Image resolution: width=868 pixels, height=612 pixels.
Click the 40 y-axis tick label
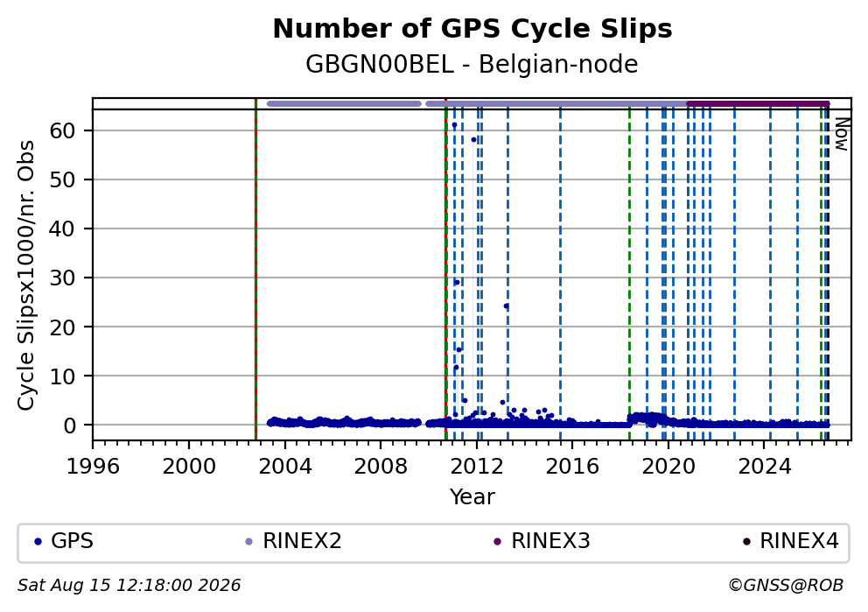tap(62, 229)
